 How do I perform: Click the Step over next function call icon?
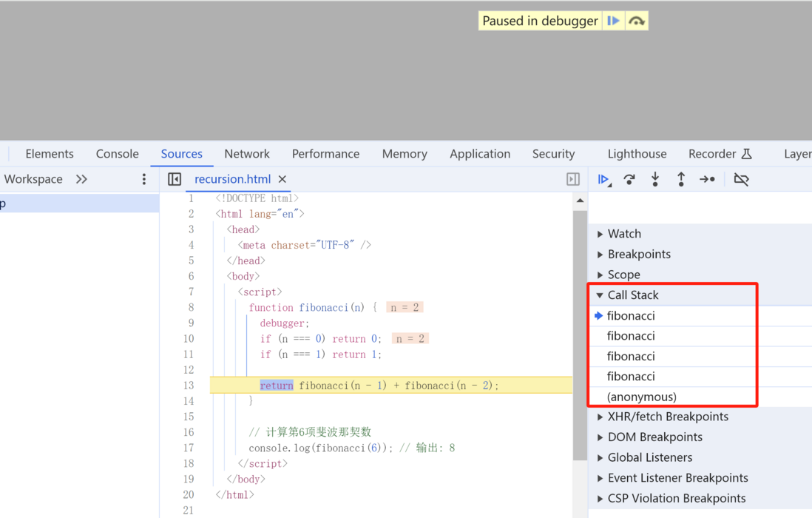[x=629, y=180]
